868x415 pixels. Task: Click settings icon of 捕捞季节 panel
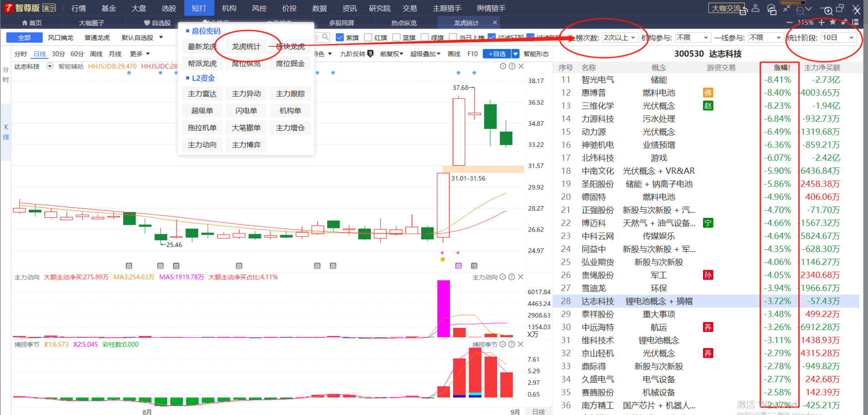[503, 344]
